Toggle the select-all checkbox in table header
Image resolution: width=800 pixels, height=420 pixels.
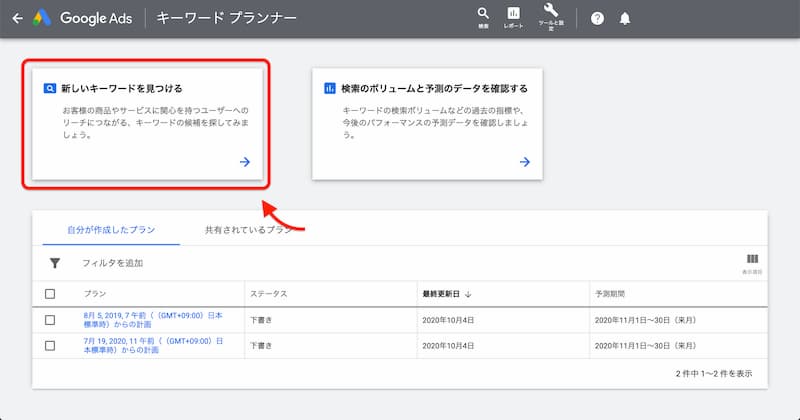(x=50, y=294)
